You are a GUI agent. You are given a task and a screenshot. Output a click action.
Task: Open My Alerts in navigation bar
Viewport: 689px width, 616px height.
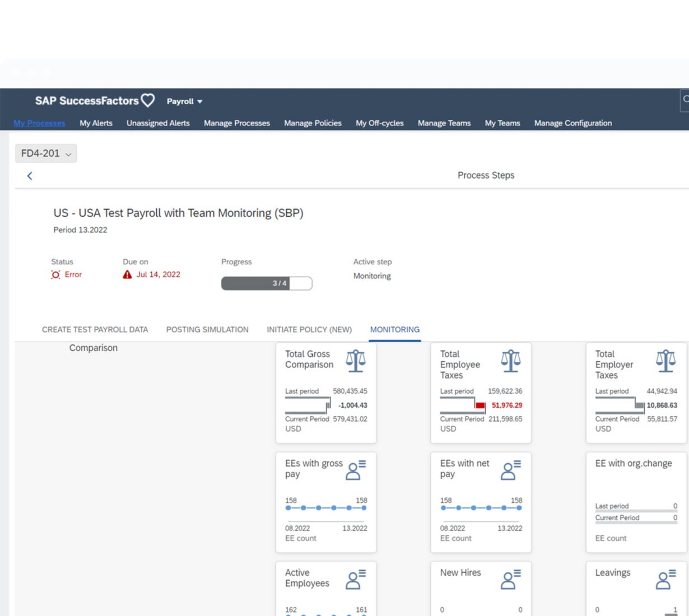tap(96, 123)
